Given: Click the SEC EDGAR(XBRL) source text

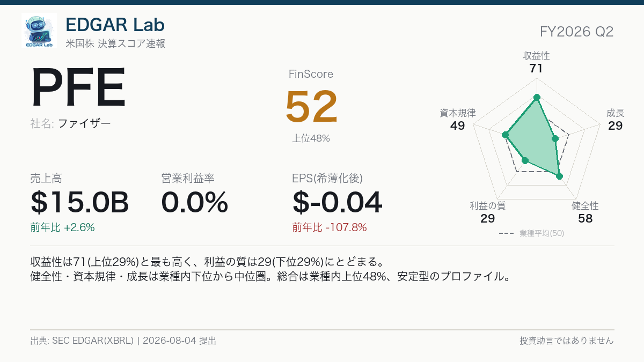Looking at the screenshot, I should (93, 341).
